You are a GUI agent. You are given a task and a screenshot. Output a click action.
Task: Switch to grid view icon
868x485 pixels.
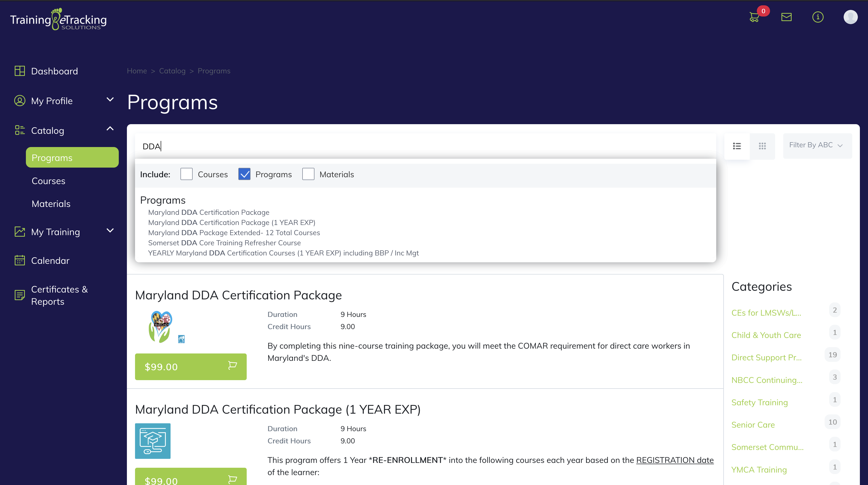(x=762, y=146)
